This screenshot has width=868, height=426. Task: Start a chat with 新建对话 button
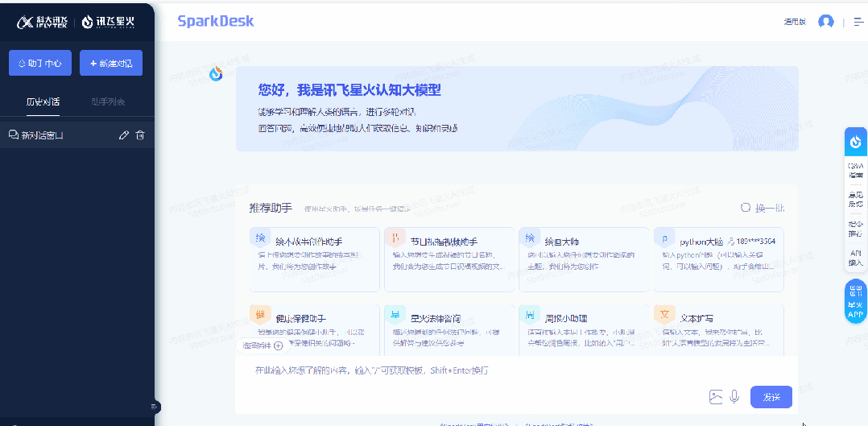click(x=111, y=63)
